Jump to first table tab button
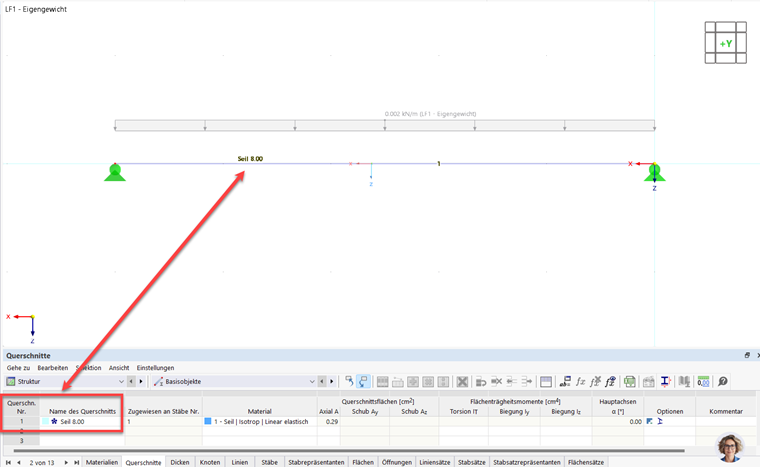 (x=8, y=462)
